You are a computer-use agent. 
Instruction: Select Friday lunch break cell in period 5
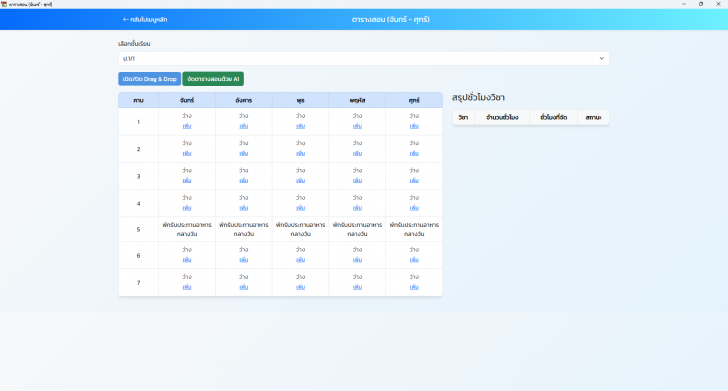[x=414, y=229]
